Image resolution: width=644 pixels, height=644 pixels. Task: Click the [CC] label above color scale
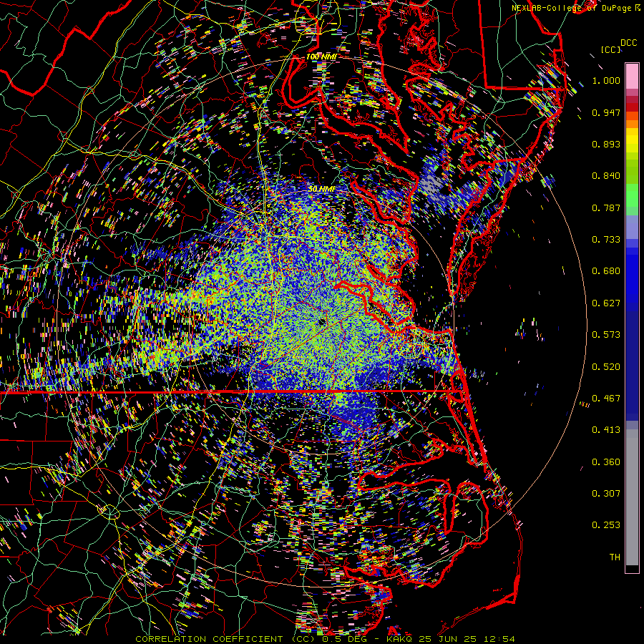611,49
